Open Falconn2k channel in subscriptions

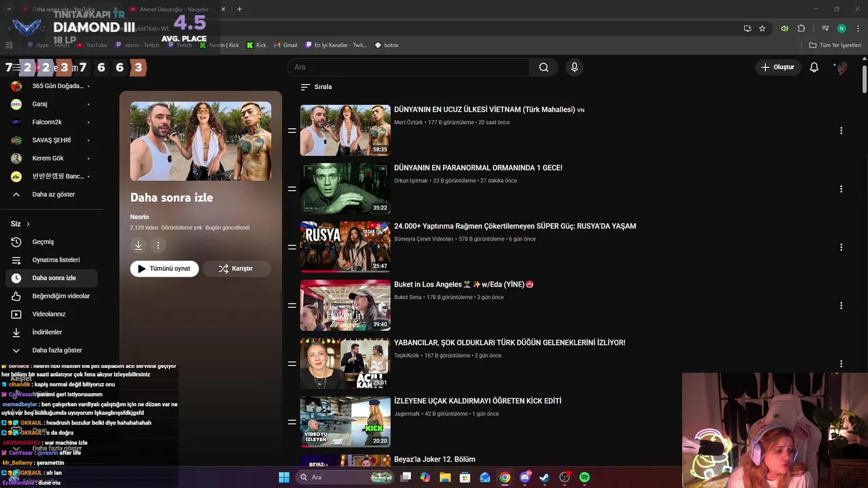point(52,122)
